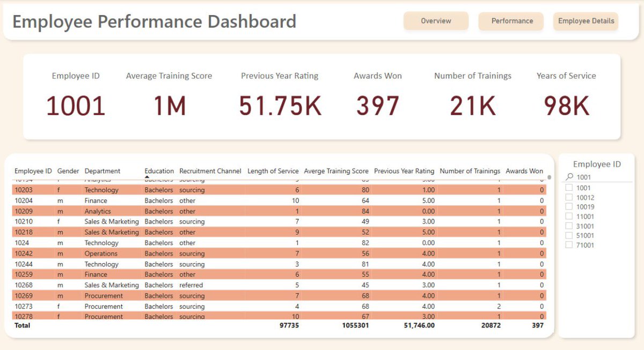The height and width of the screenshot is (350, 644).
Task: Select checkbox for employee 71001
Action: click(x=568, y=245)
